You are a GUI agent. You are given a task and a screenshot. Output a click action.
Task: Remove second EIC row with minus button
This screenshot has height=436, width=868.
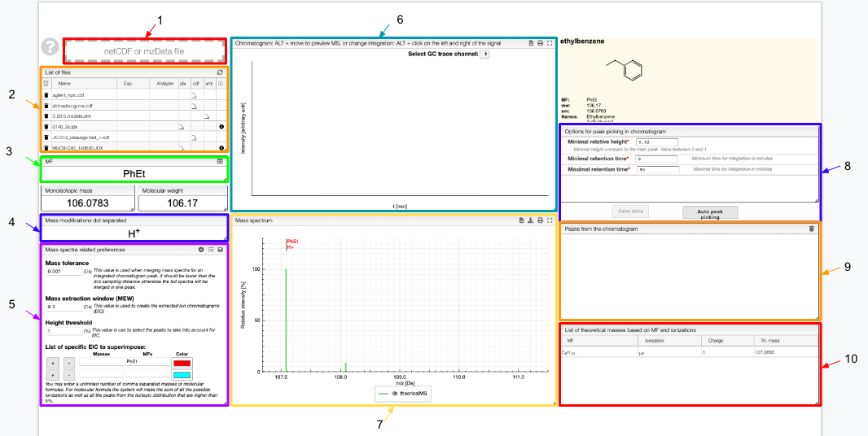(x=68, y=374)
